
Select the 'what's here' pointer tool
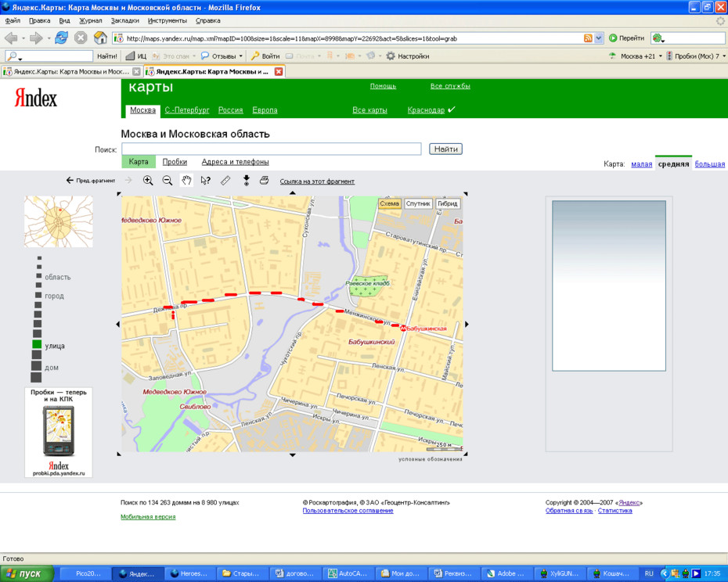tap(206, 181)
